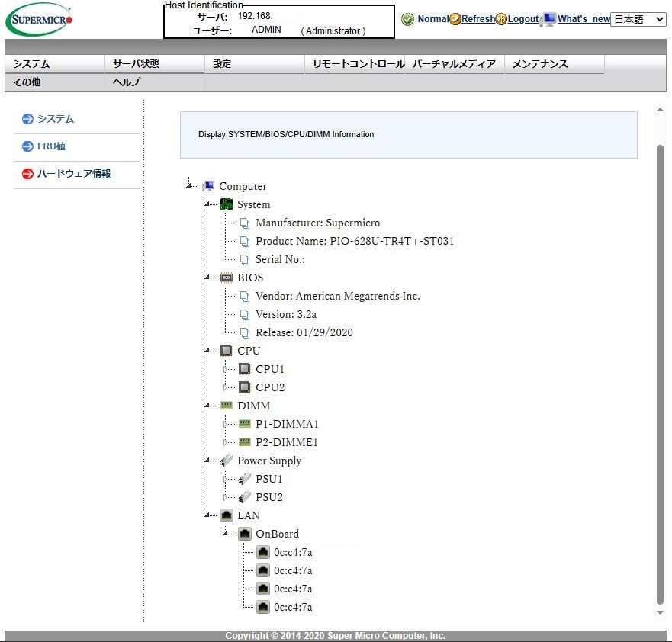Click the BIOS chip icon
This screenshot has width=672, height=642.
227,278
